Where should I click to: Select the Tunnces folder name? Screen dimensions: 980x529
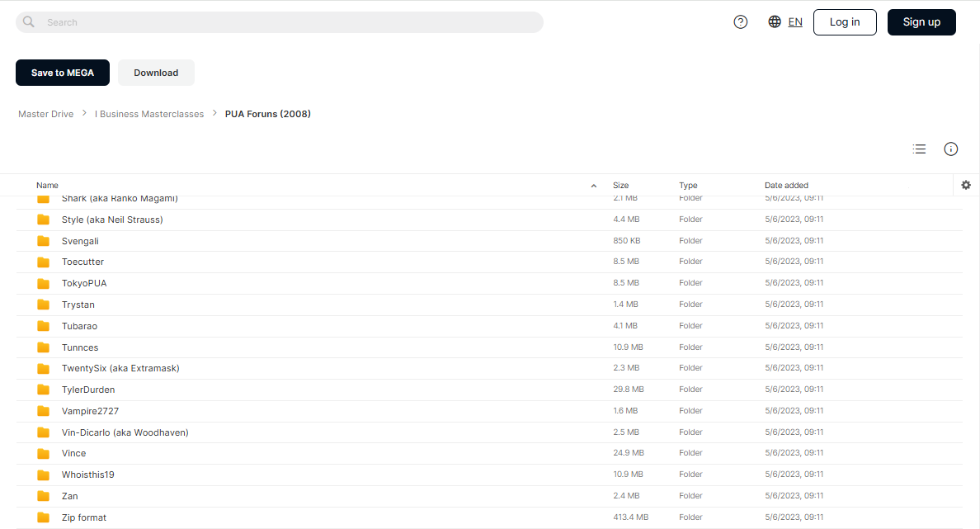tap(80, 347)
